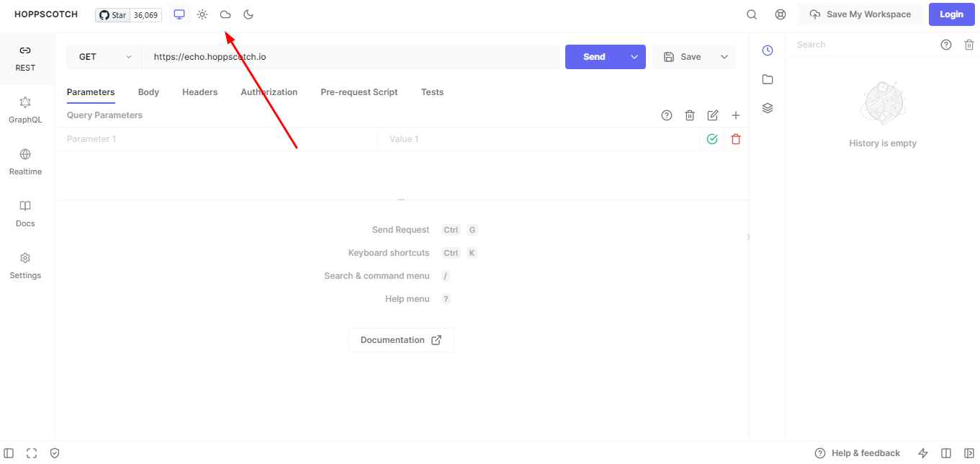Expand the Send options arrow

[634, 57]
